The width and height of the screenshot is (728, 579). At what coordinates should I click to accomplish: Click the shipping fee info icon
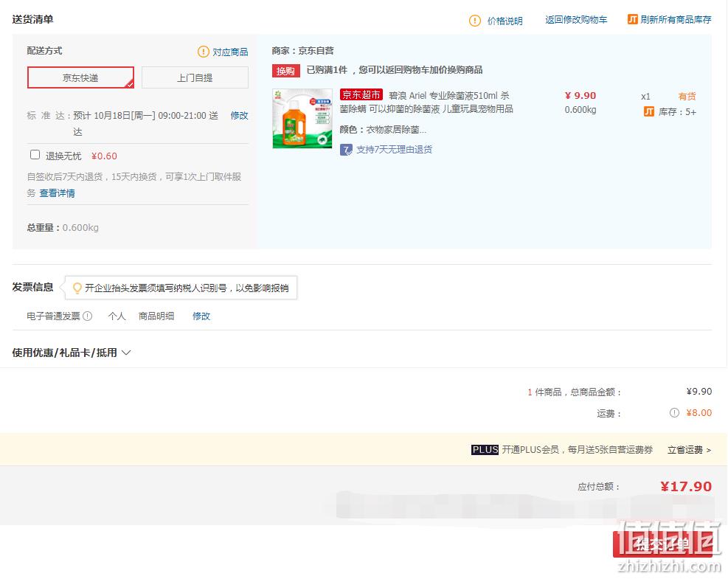[674, 413]
